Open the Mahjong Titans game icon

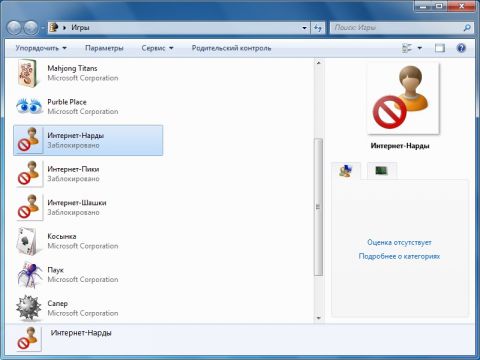click(x=27, y=73)
